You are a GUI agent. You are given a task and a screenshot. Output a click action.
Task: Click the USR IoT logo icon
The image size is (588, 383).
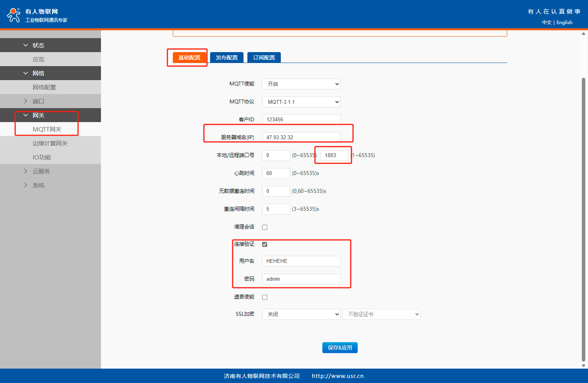[x=14, y=15]
